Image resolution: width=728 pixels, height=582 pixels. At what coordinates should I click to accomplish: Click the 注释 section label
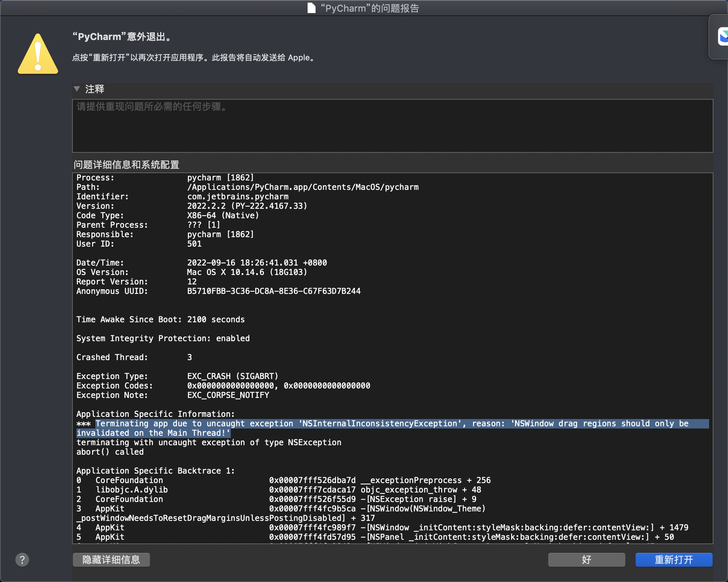click(x=95, y=89)
